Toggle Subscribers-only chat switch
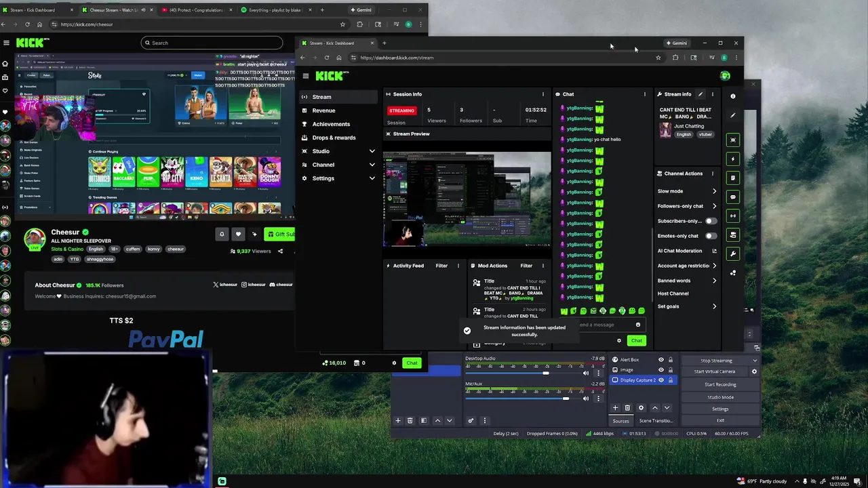The height and width of the screenshot is (488, 868). 710,221
